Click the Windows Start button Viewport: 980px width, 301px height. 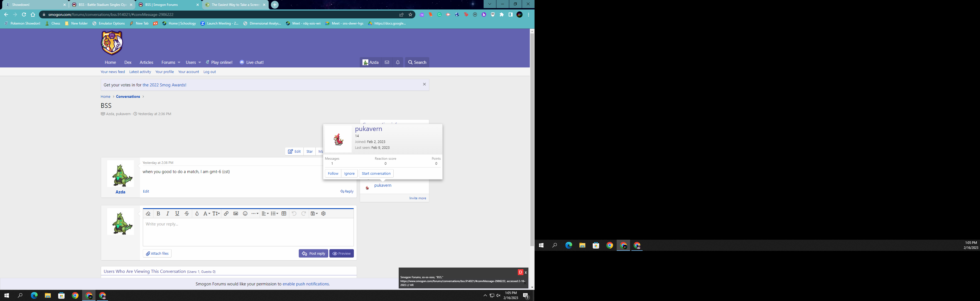[x=6, y=295]
